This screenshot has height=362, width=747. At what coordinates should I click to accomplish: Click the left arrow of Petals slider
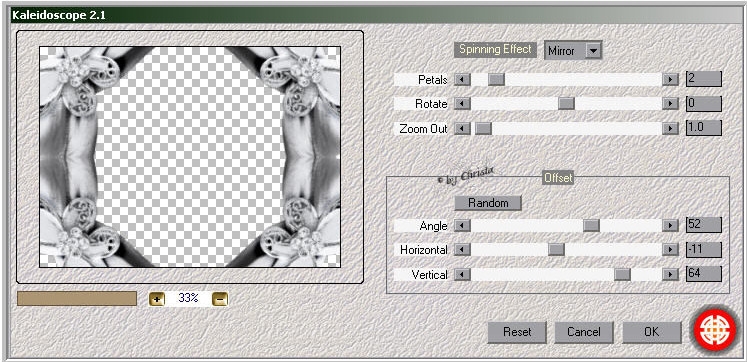[462, 79]
